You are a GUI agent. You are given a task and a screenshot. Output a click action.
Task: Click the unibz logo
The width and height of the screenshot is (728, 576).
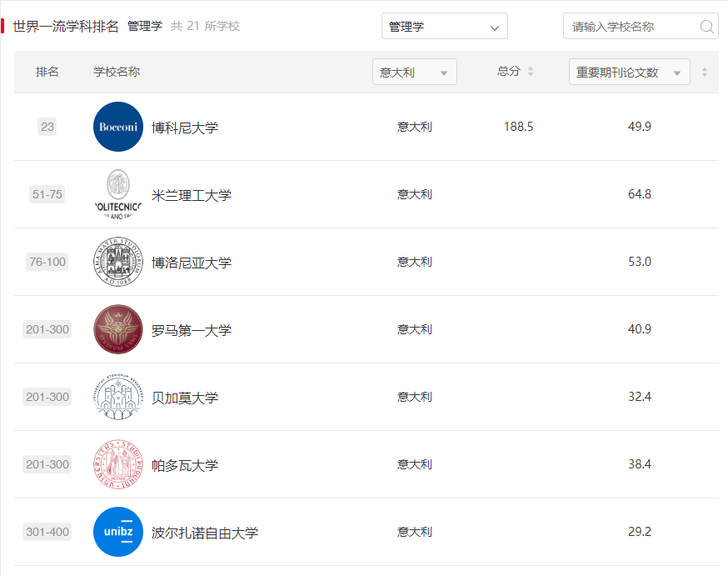pyautogui.click(x=118, y=532)
